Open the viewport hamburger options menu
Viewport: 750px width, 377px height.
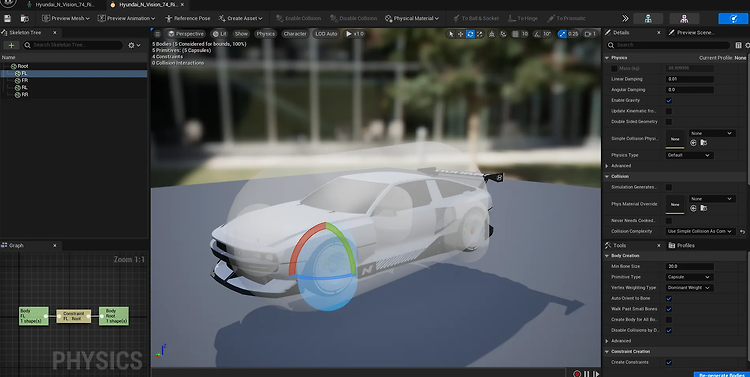pyautogui.click(x=157, y=34)
